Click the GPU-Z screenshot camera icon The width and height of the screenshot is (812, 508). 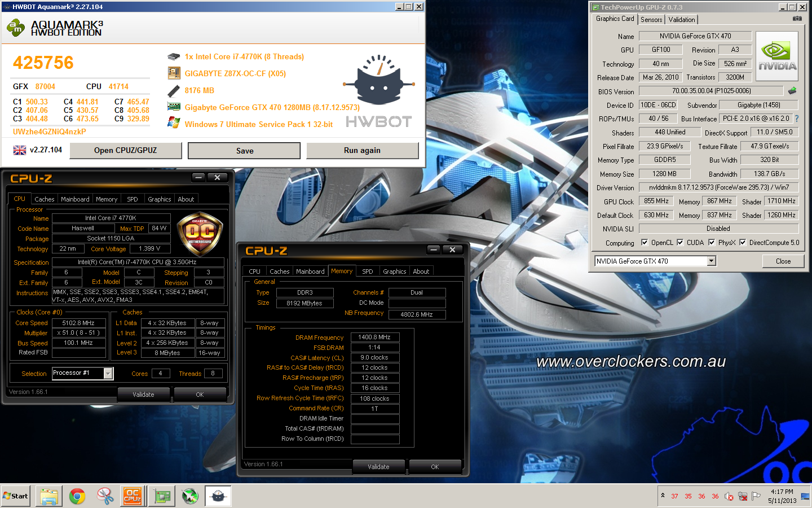[797, 19]
